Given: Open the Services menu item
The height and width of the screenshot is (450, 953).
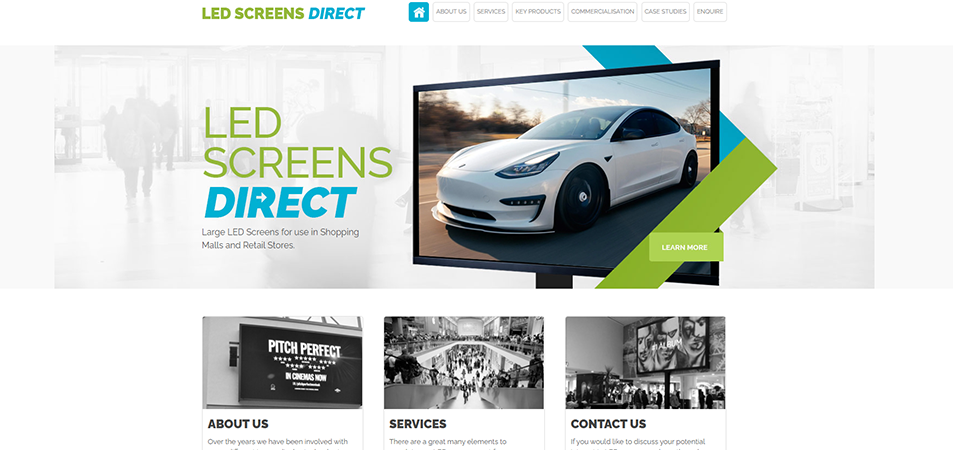Looking at the screenshot, I should click(491, 12).
